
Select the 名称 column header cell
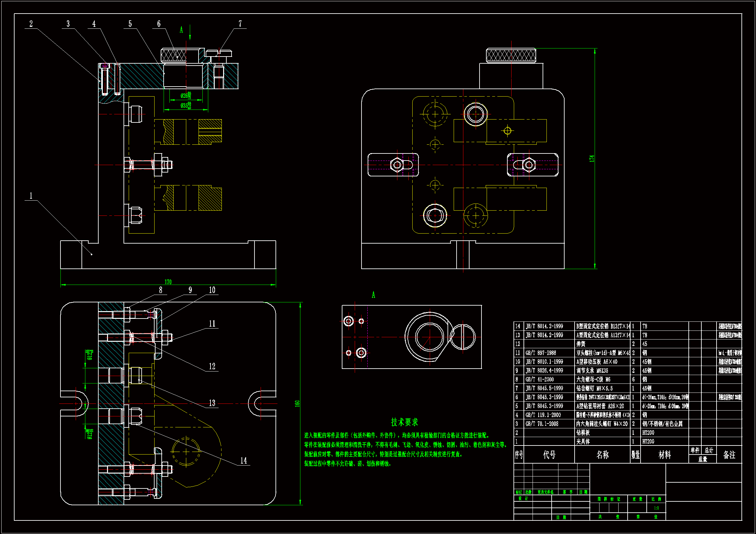602,455
